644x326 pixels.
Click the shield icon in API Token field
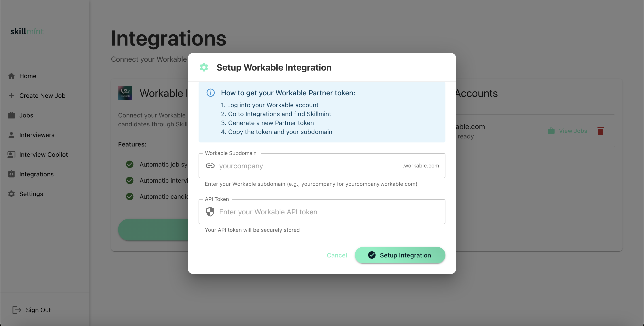(210, 211)
